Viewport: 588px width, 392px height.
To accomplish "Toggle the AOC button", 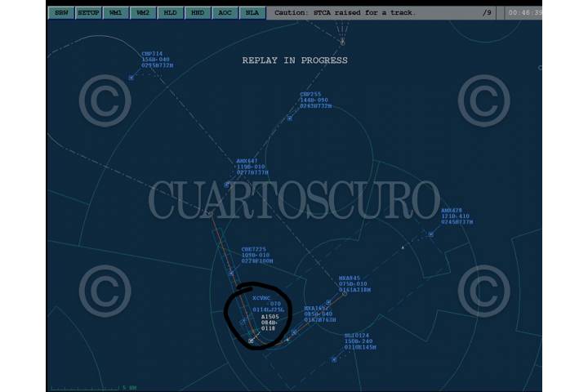I will point(225,13).
